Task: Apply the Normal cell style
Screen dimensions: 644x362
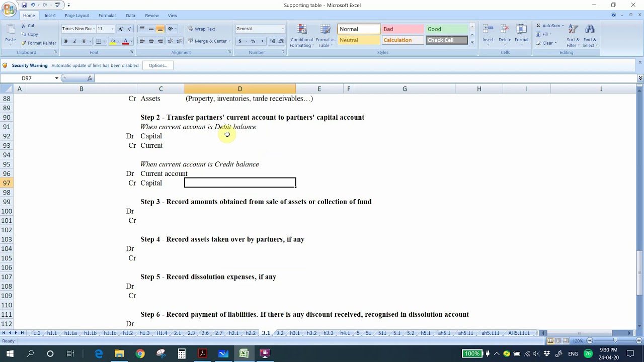Action: click(358, 29)
